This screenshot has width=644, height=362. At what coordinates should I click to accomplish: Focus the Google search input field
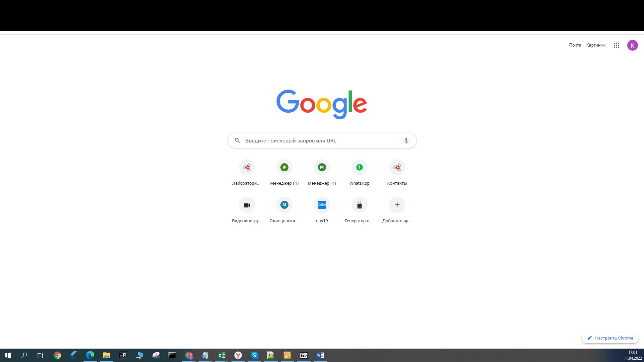click(x=322, y=140)
